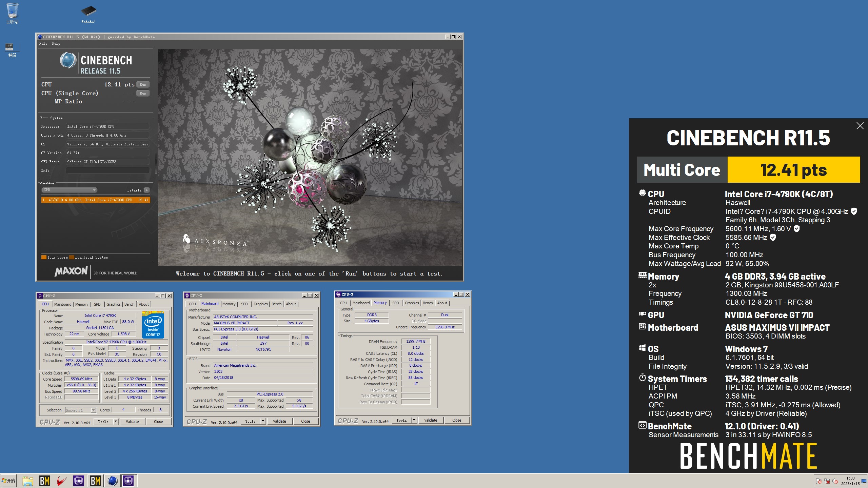Expand Tools dropdown arrow in left CPU-Z
The image size is (868, 488).
tap(116, 422)
